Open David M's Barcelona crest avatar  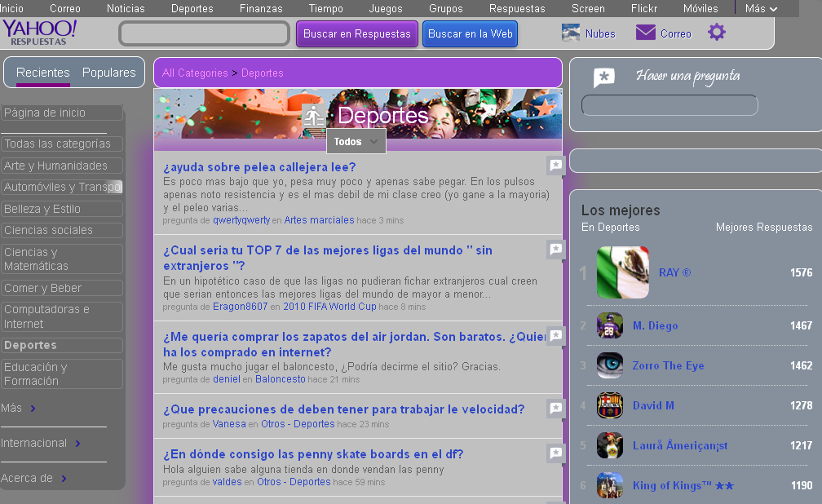pyautogui.click(x=610, y=405)
